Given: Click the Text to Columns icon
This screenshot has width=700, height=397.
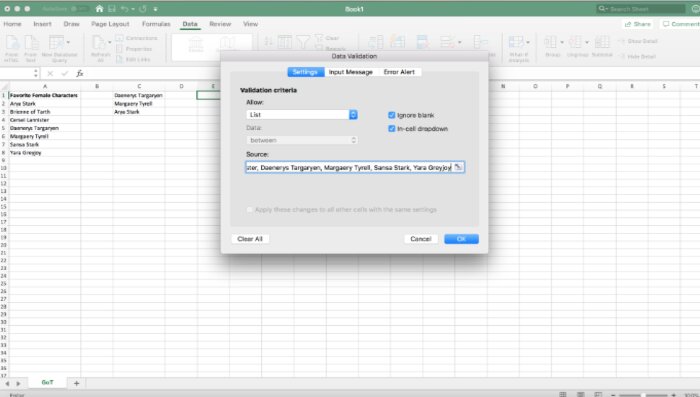Looking at the screenshot, I should click(x=375, y=42).
